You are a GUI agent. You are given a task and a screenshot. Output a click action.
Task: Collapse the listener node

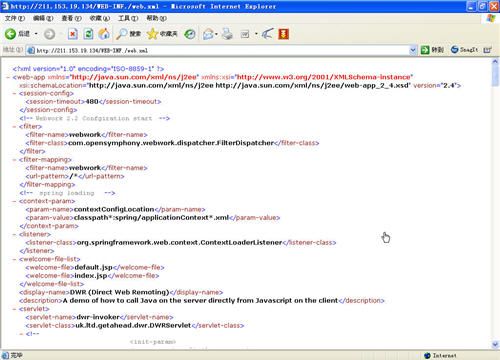[14, 235]
